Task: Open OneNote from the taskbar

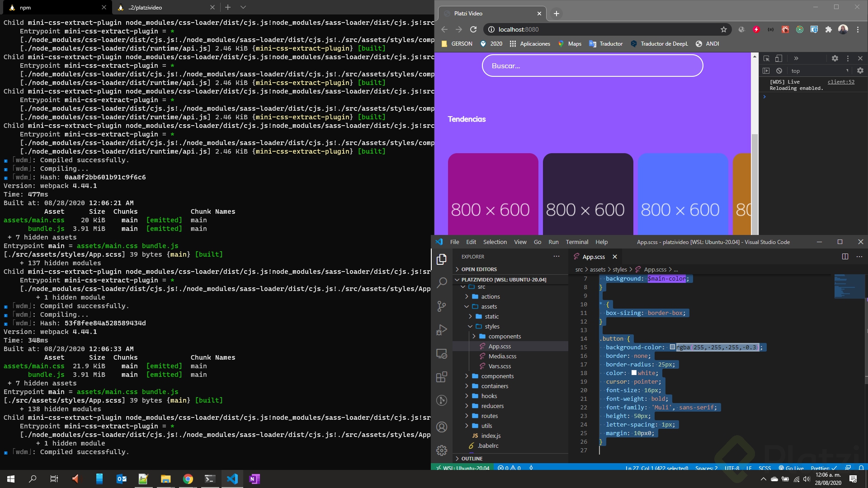Action: [x=254, y=479]
